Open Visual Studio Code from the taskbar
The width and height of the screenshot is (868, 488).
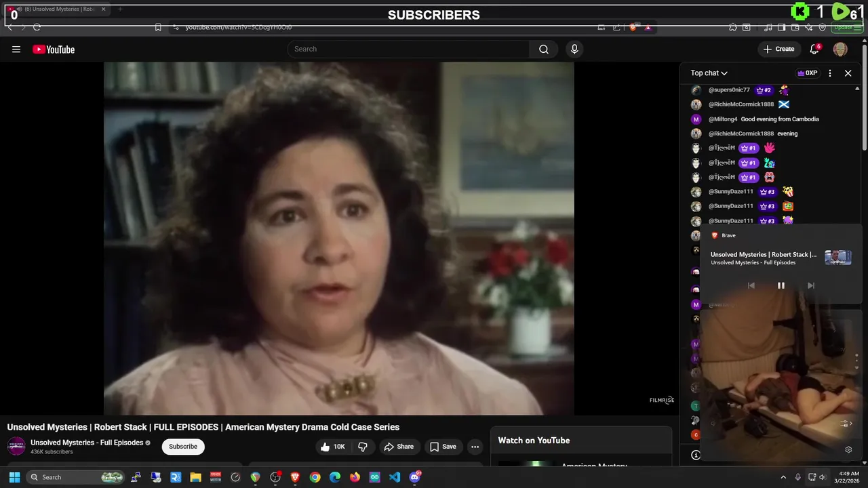click(x=395, y=477)
